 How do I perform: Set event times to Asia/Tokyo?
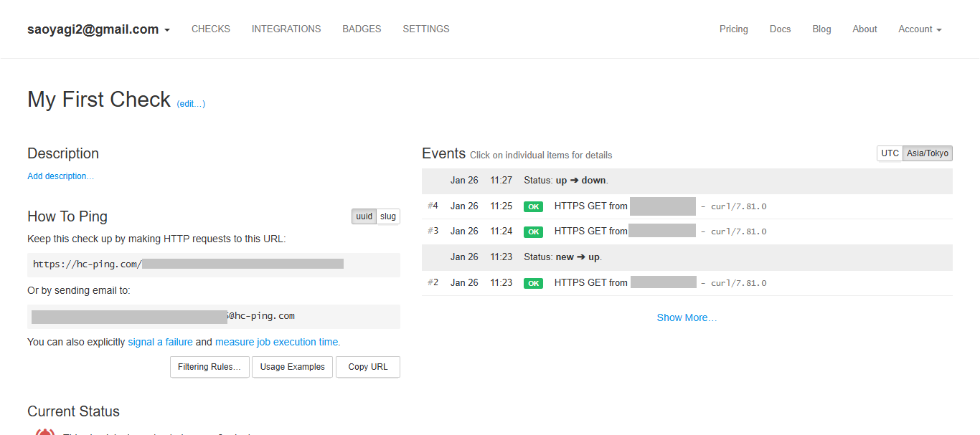(928, 153)
